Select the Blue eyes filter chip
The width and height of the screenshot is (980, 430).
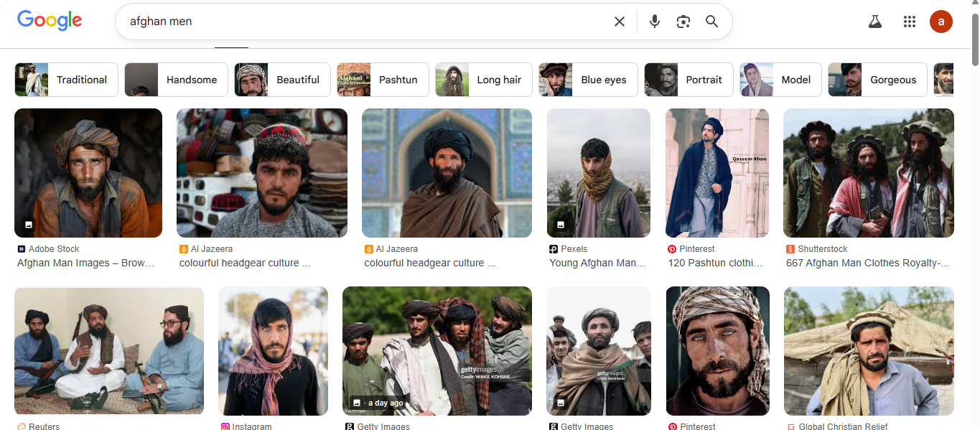588,80
